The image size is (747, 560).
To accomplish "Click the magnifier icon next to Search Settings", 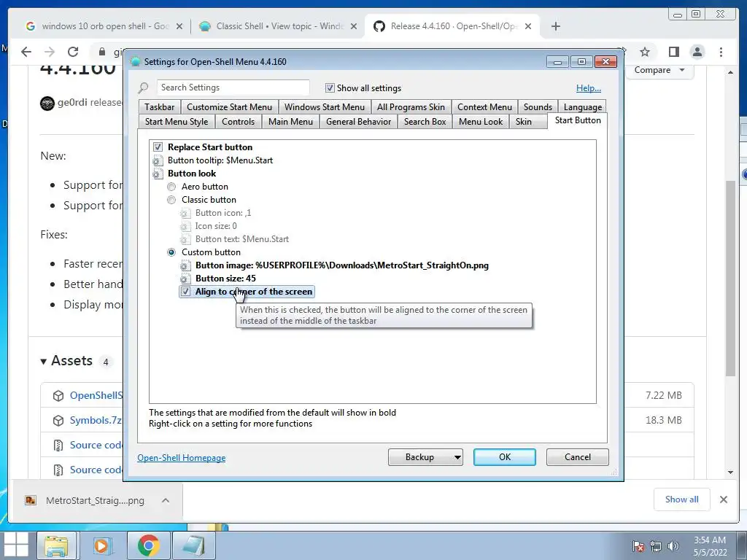I will click(x=144, y=88).
